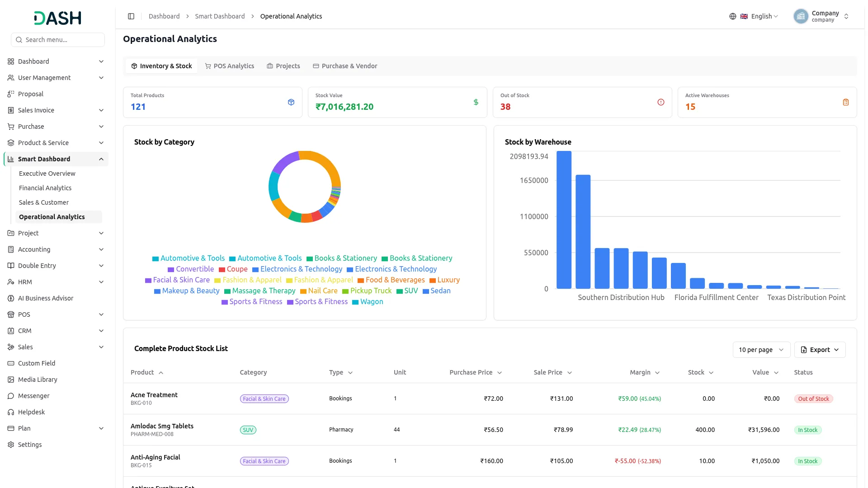Image resolution: width=868 pixels, height=488 pixels.
Task: Toggle the sidebar panel icon
Action: pos(131,16)
